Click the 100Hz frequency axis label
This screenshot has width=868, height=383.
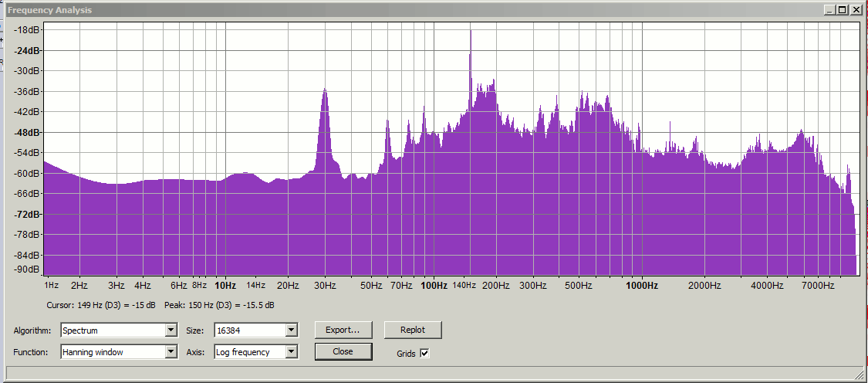coord(434,286)
